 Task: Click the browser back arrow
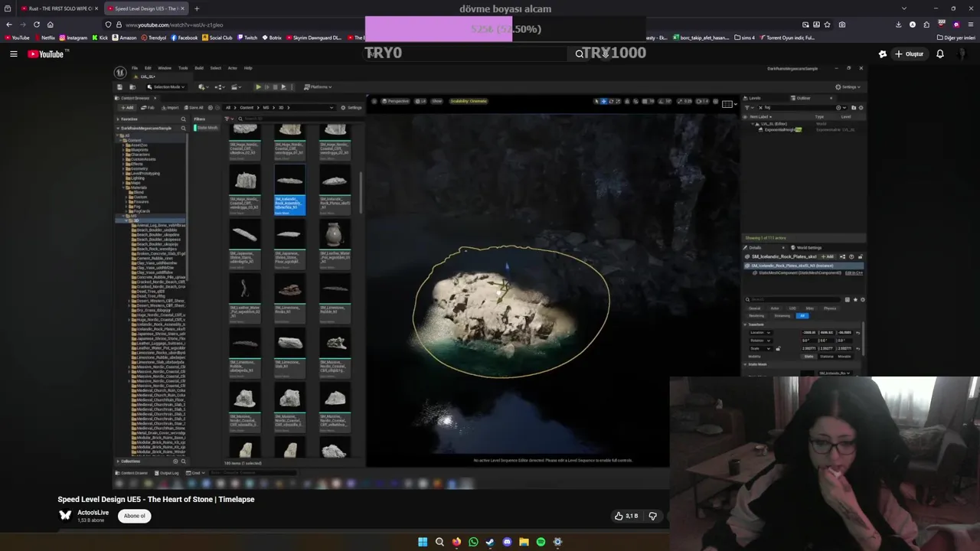click(x=8, y=24)
